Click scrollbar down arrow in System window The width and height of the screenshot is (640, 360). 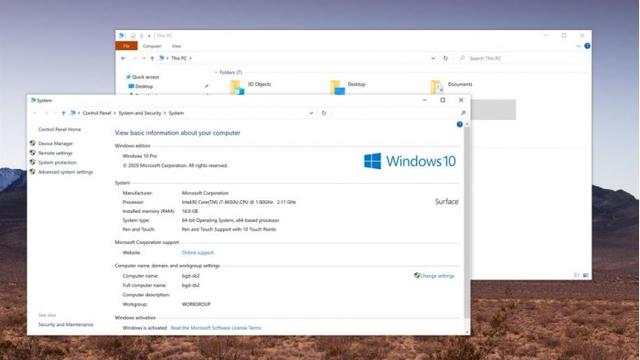click(467, 332)
